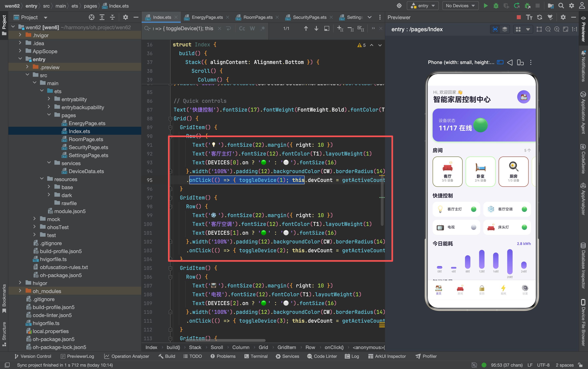Expand the oh_modules folder
The width and height of the screenshot is (588, 369).
click(20, 291)
